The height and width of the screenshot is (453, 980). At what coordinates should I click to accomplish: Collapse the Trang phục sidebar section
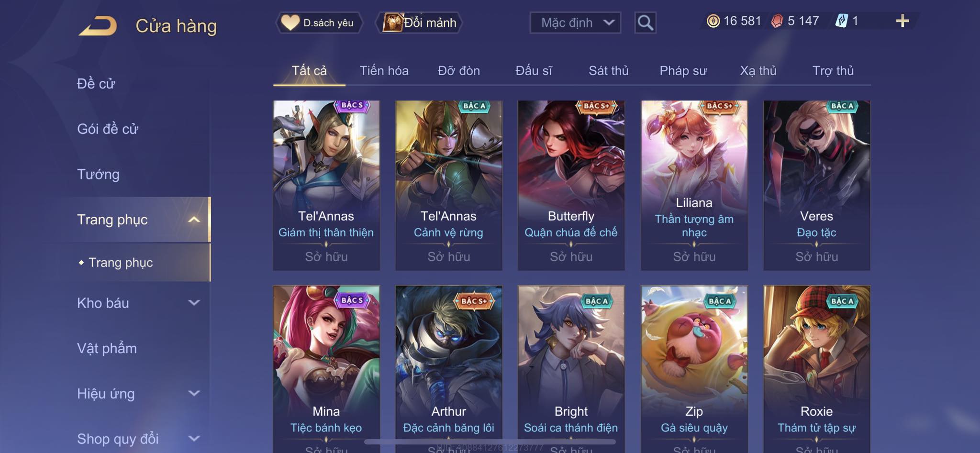(194, 220)
